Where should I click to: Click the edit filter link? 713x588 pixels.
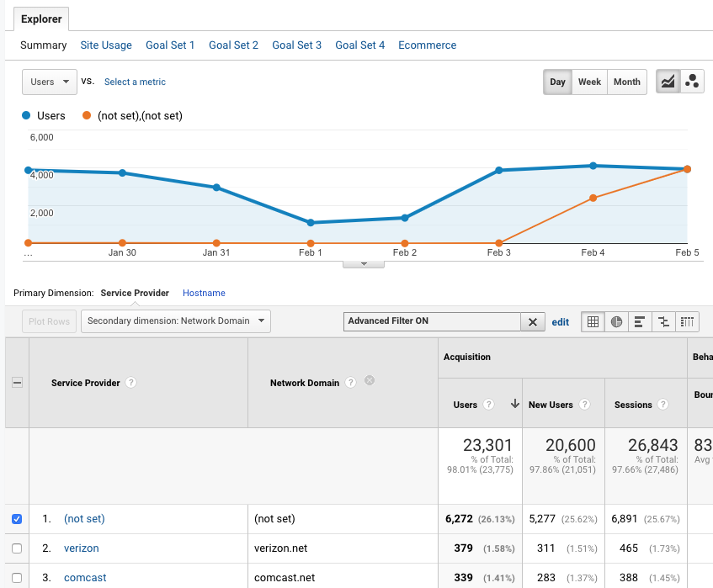pyautogui.click(x=561, y=321)
